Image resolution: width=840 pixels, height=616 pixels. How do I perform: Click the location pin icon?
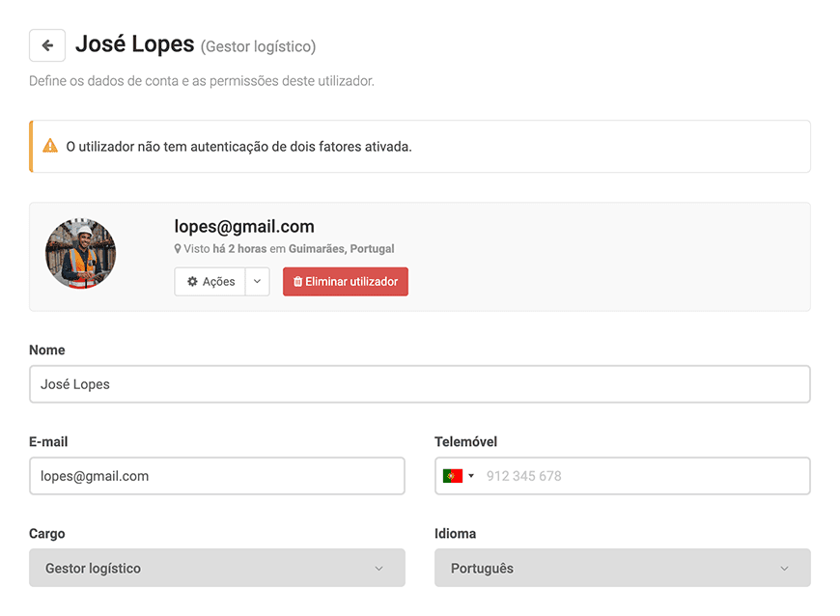point(178,248)
